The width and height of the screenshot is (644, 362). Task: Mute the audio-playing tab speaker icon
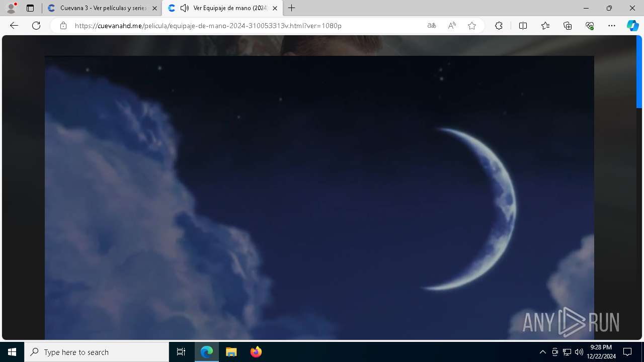(185, 8)
